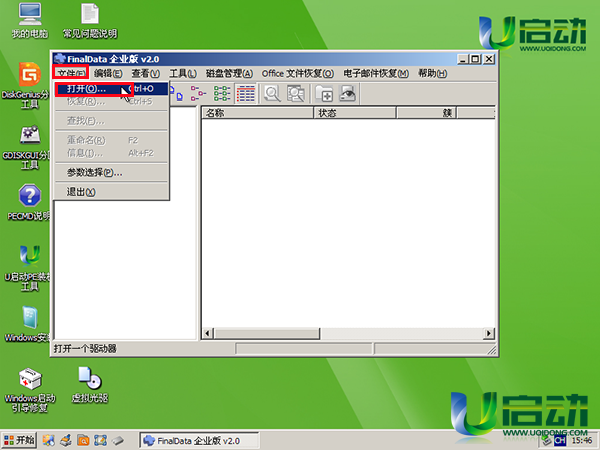Choose 参数选择(P)... in the dropdown menu
The height and width of the screenshot is (450, 600).
112,173
